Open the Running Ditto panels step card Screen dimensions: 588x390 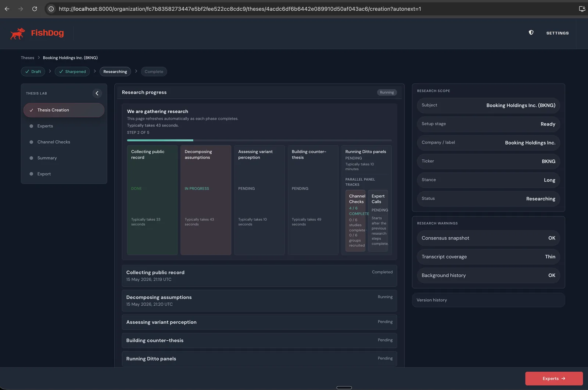pos(366,200)
